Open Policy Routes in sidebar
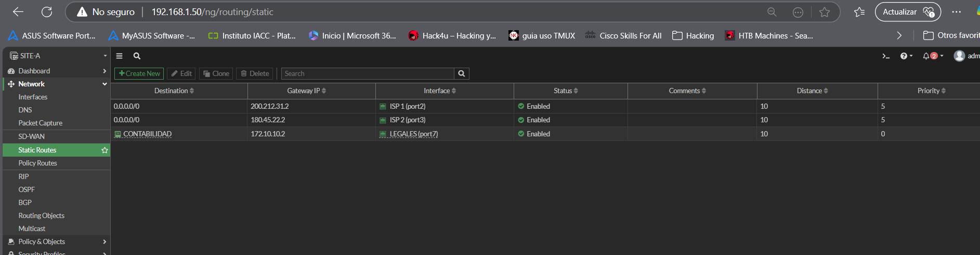The width and height of the screenshot is (980, 255). (x=37, y=163)
